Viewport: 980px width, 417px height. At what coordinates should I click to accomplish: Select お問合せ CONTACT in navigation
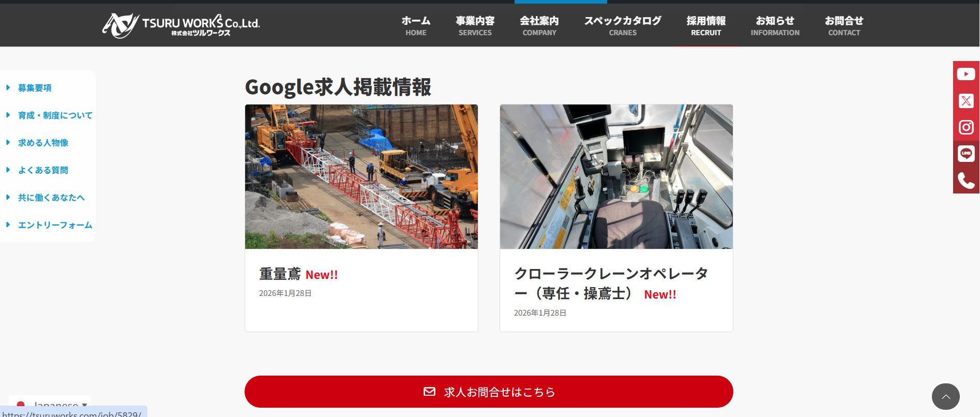tap(843, 25)
